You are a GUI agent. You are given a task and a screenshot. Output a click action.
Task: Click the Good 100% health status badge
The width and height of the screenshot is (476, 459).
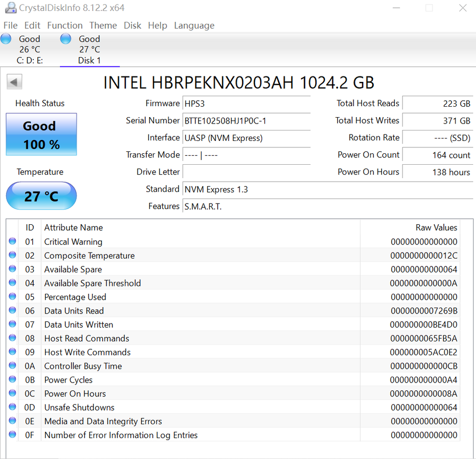pos(41,134)
